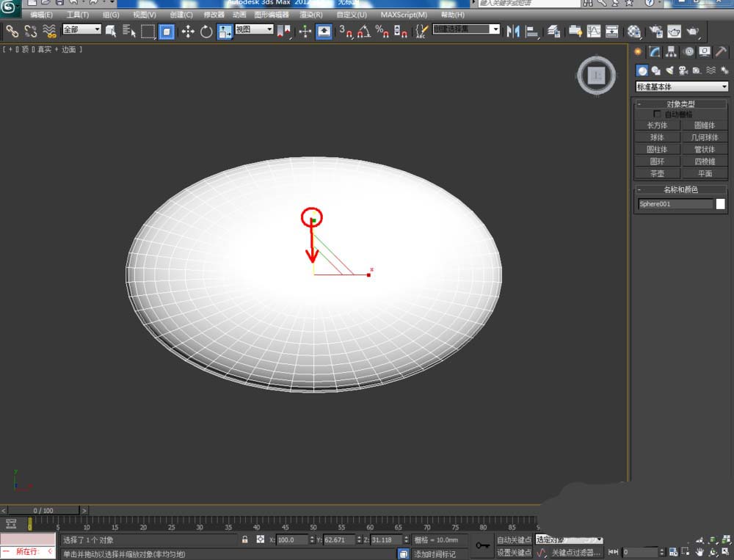Toggle the selection lock padlock

245,539
